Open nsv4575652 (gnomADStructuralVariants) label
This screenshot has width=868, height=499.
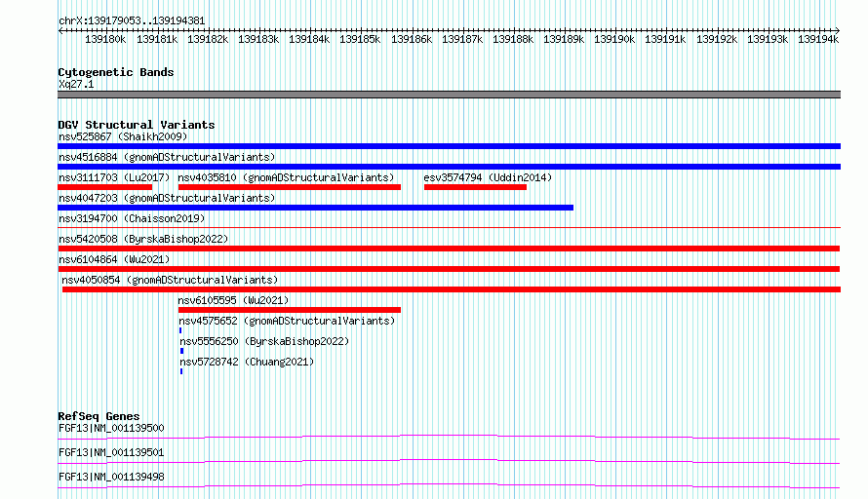[x=287, y=321]
